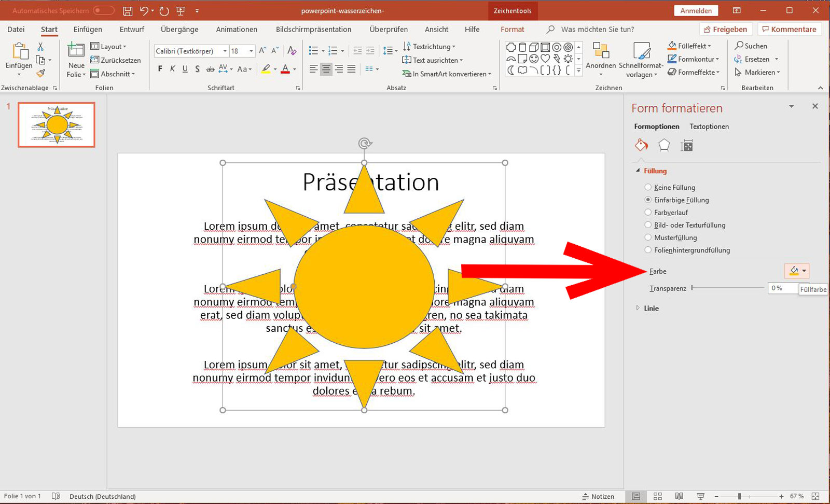Select the Effects icon in Form formatieren
The image size is (830, 504).
point(665,146)
